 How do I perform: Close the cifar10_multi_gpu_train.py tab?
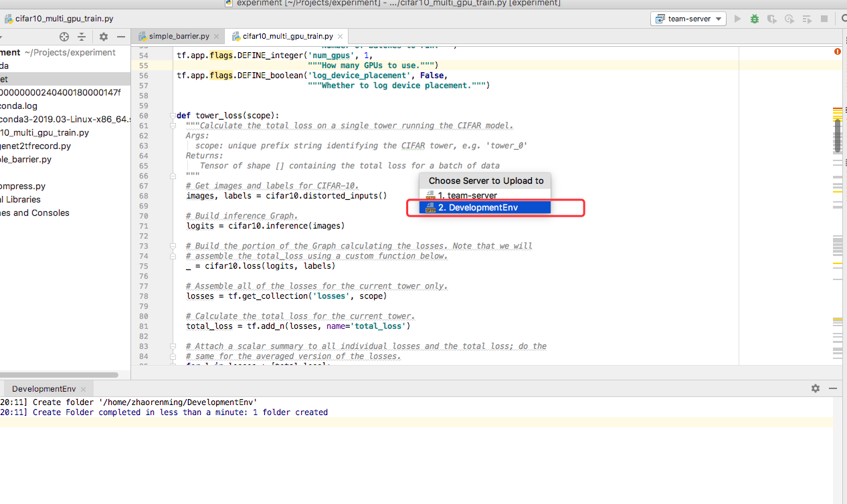tap(341, 36)
